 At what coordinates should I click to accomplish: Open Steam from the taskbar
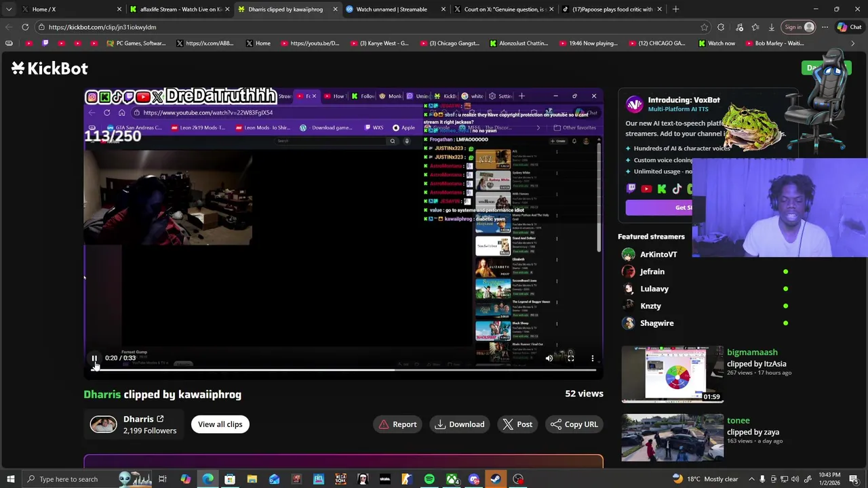tap(496, 479)
